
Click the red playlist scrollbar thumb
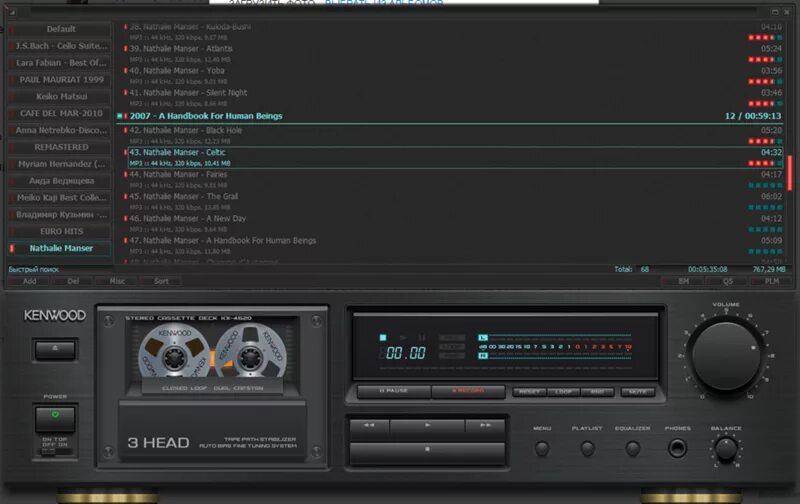point(790,173)
